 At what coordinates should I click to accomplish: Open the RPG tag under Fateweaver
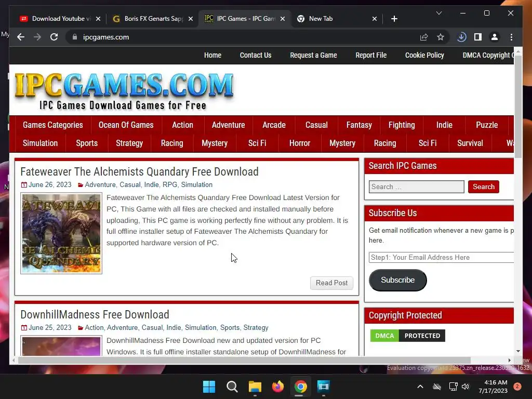tap(170, 185)
